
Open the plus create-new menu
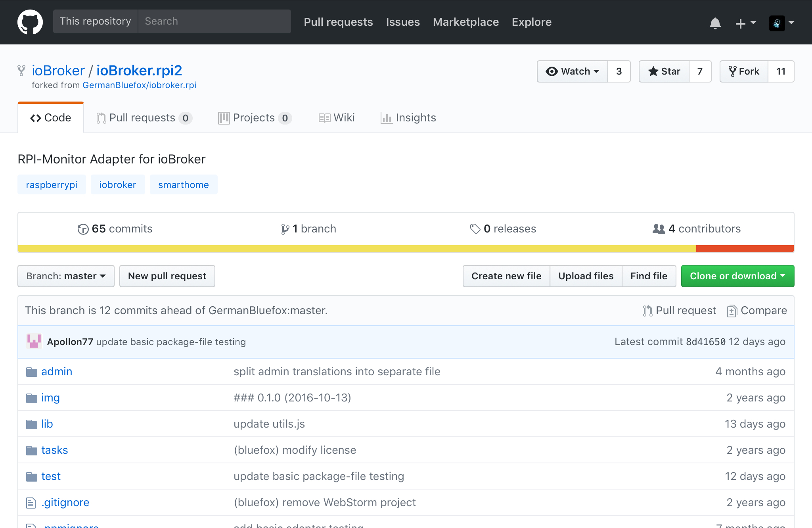tap(745, 23)
